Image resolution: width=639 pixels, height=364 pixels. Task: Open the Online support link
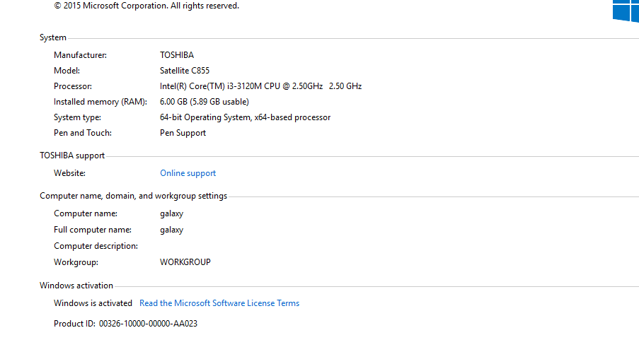pos(188,173)
